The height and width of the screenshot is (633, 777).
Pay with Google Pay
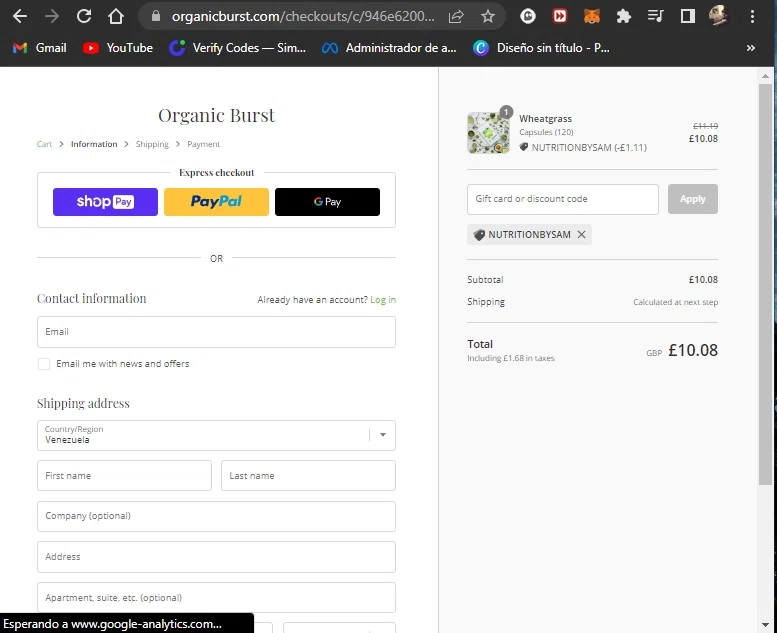tap(328, 202)
